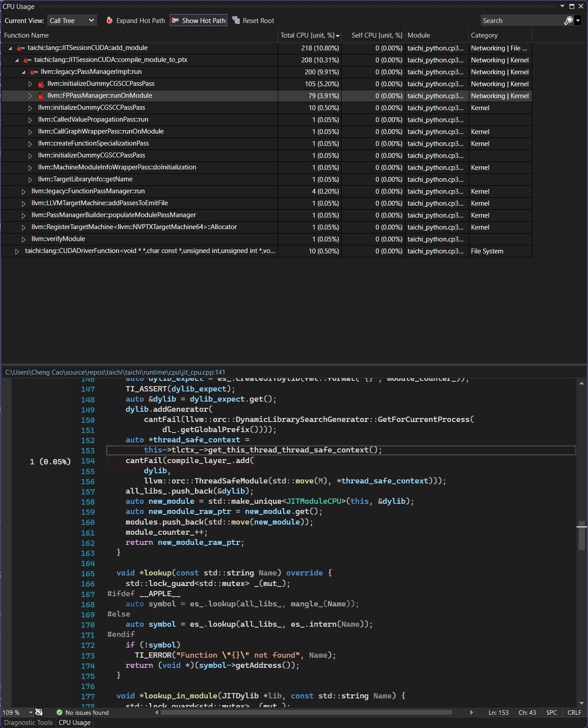Sort by Function Name column header
The height and width of the screenshot is (728, 588).
tap(140, 35)
